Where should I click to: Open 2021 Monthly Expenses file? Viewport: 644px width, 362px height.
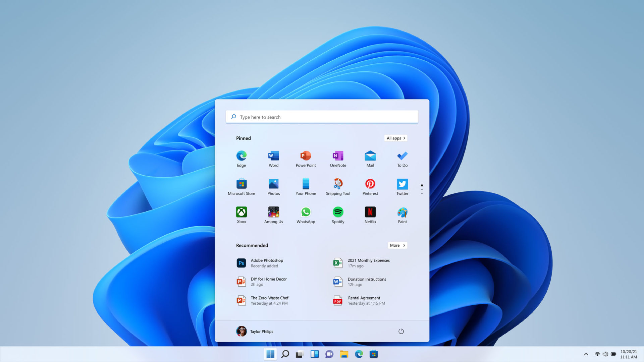[x=368, y=262]
